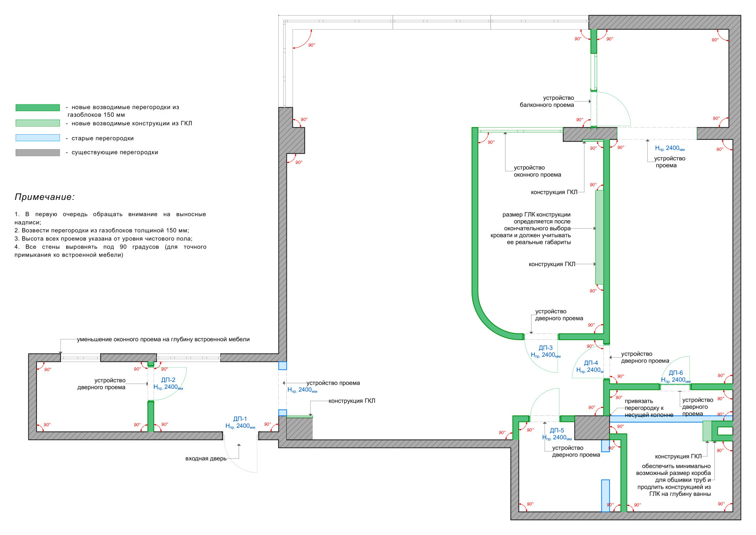This screenshot has width=756, height=535.
Task: Select the gray existing partitions legend swatch
Action: pyautogui.click(x=38, y=153)
